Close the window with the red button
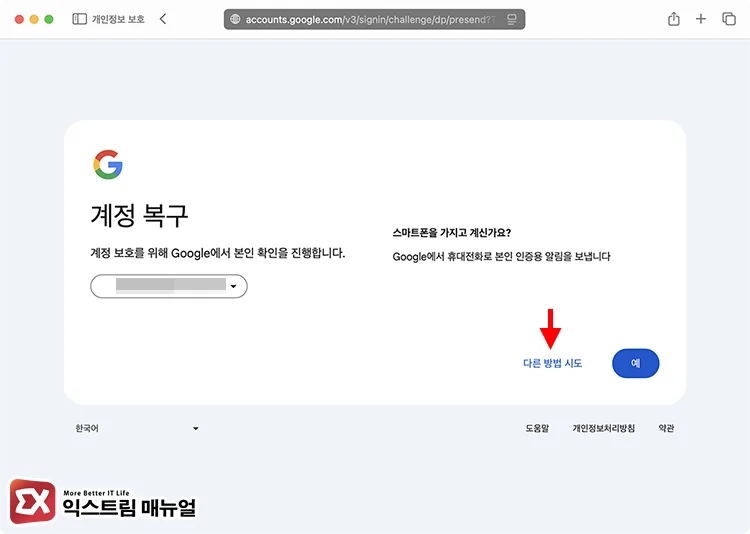Viewport: 750px width, 534px height. coord(19,19)
